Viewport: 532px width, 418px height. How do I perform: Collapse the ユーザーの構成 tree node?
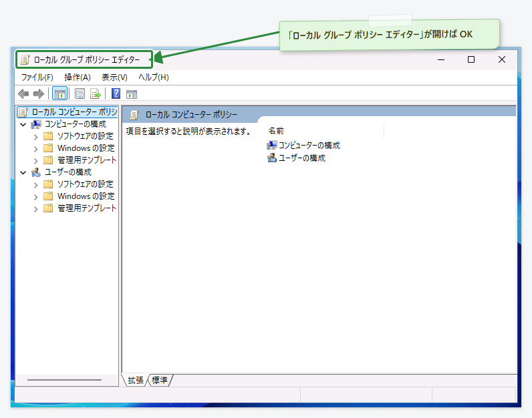23,172
